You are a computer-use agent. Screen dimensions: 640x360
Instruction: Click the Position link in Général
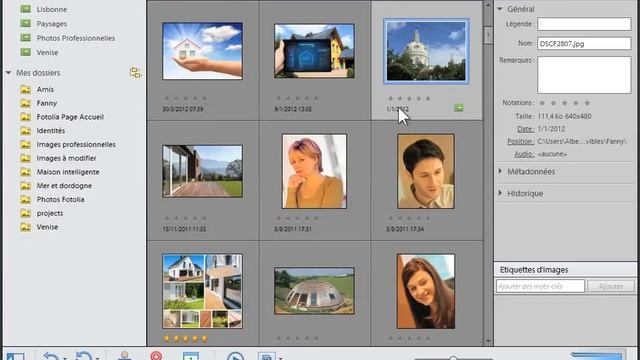(520, 141)
